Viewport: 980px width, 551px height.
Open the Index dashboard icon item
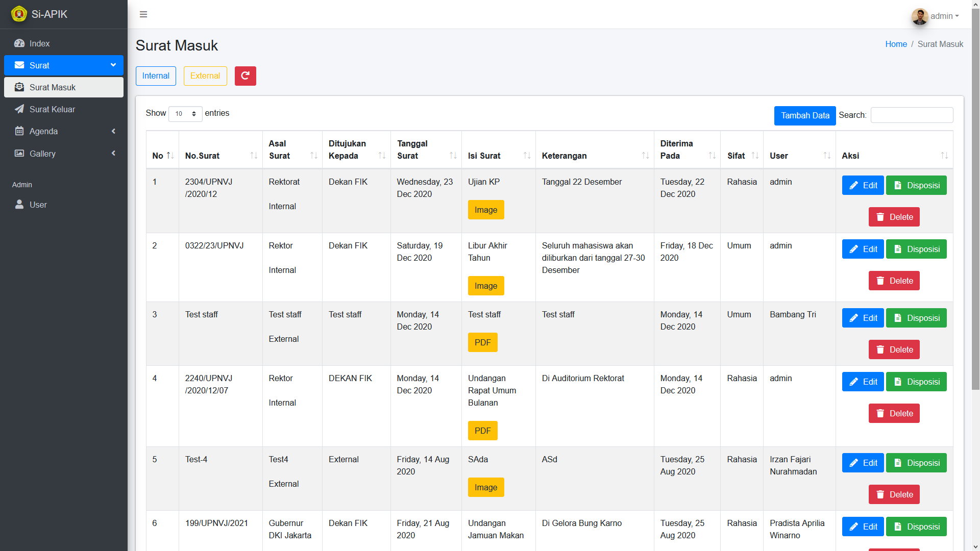click(19, 43)
